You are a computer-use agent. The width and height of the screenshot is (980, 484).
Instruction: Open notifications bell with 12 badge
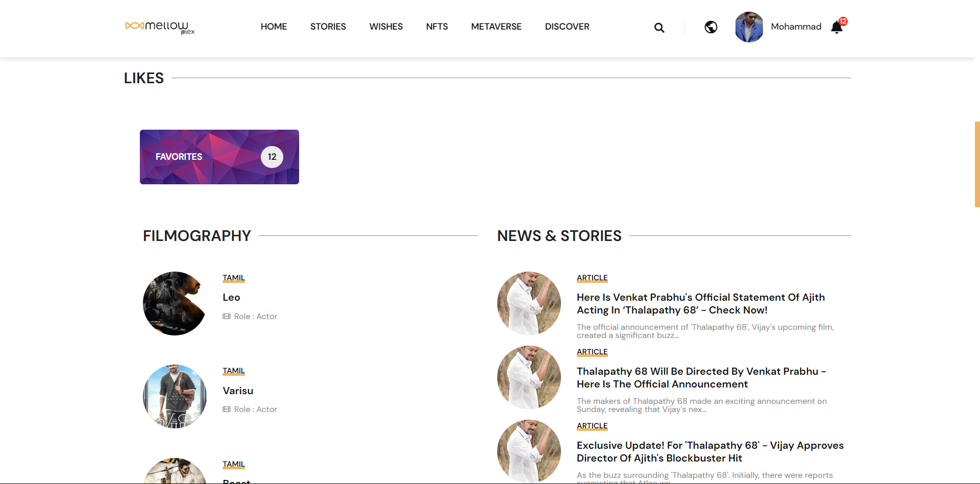[837, 27]
